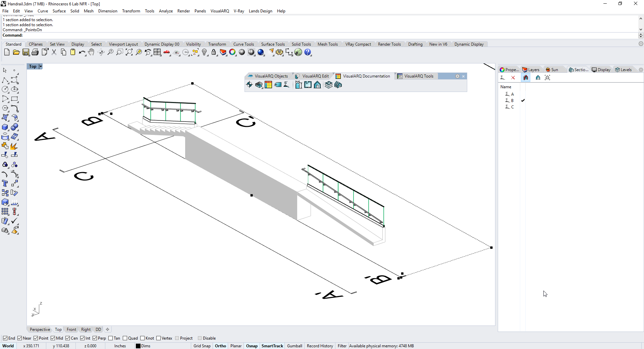Click the red X delete section icon
644x349 pixels.
click(513, 78)
